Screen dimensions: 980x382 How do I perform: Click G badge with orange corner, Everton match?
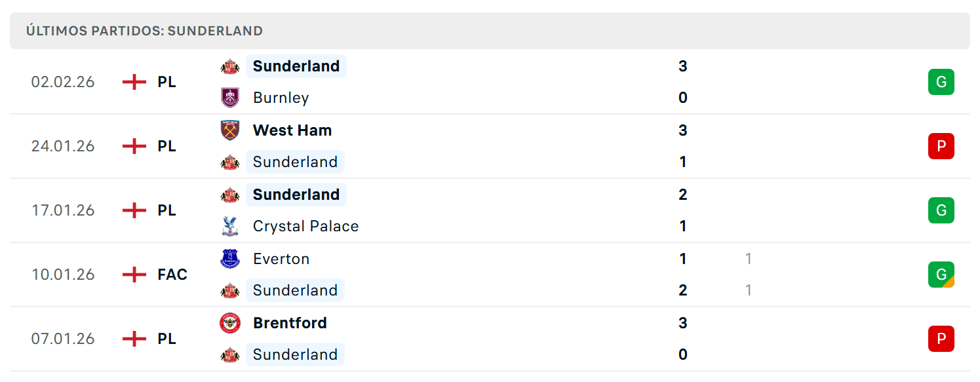tap(941, 275)
